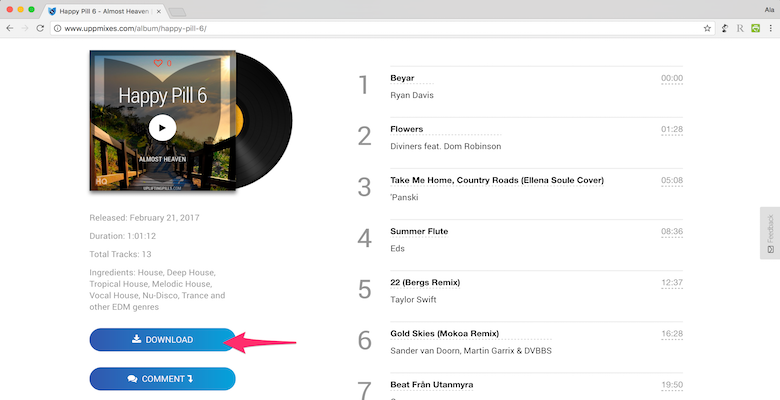Open Chrome three-dot menu

click(771, 28)
